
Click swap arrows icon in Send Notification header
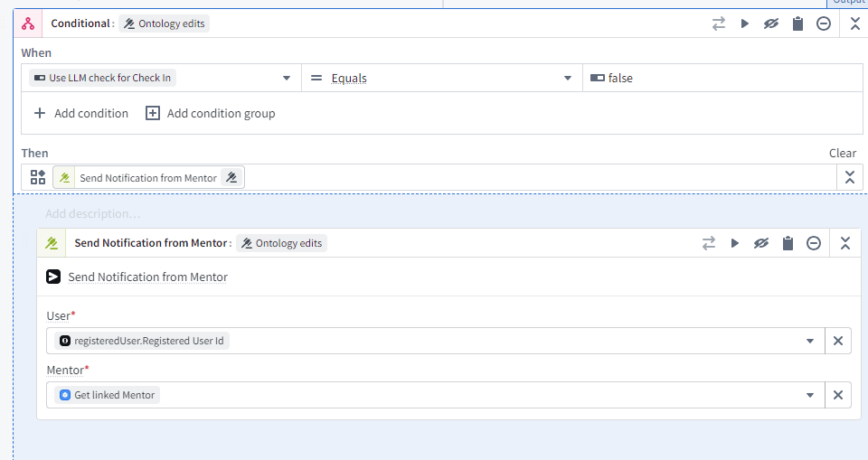709,243
